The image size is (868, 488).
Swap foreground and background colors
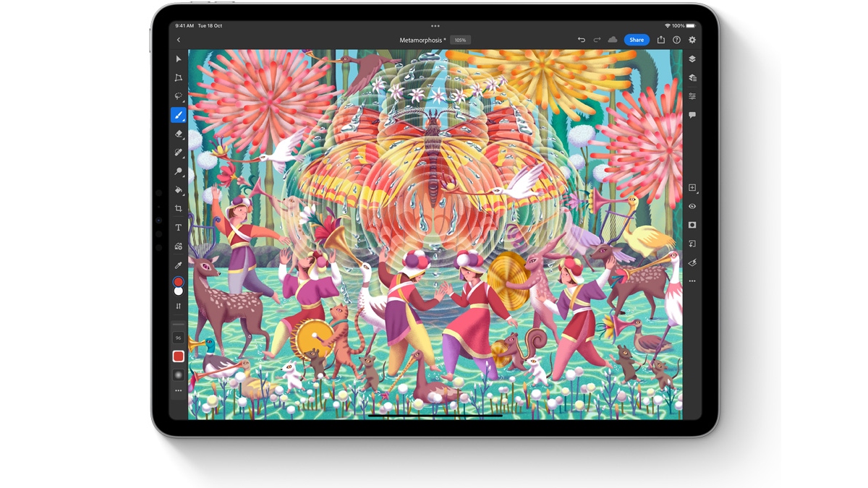(178, 306)
